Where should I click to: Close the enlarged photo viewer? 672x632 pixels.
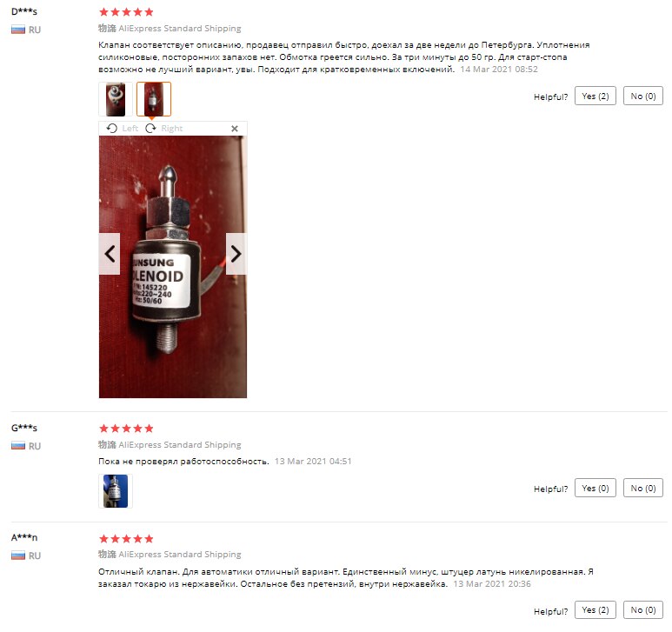coord(235,129)
